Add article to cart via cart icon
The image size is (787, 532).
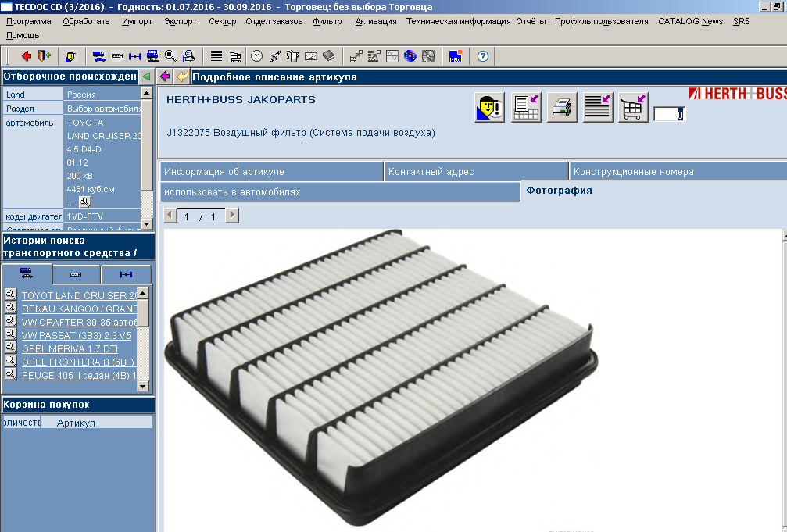(633, 107)
